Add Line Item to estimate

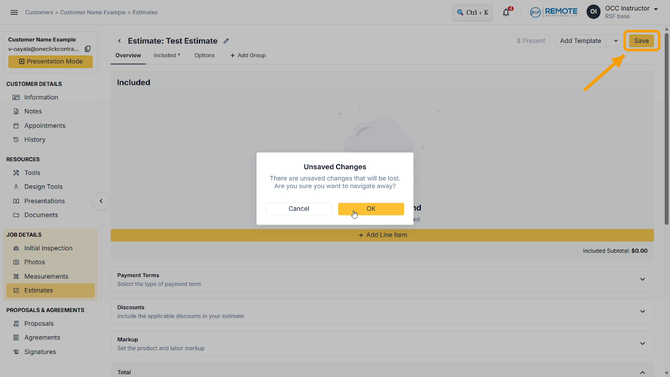coord(382,235)
